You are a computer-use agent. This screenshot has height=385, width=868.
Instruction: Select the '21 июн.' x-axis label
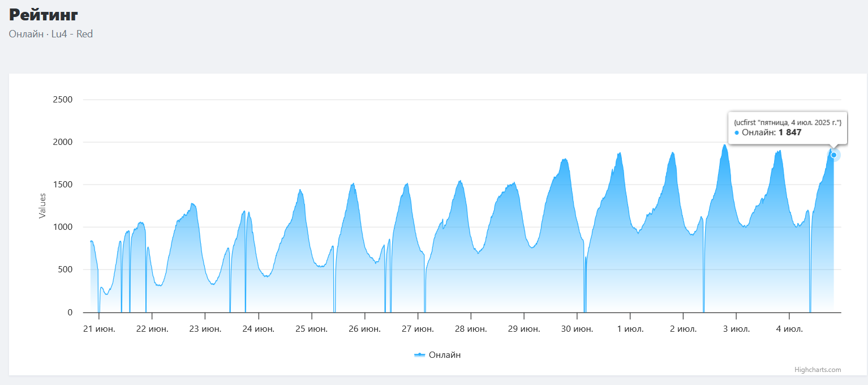pos(99,329)
